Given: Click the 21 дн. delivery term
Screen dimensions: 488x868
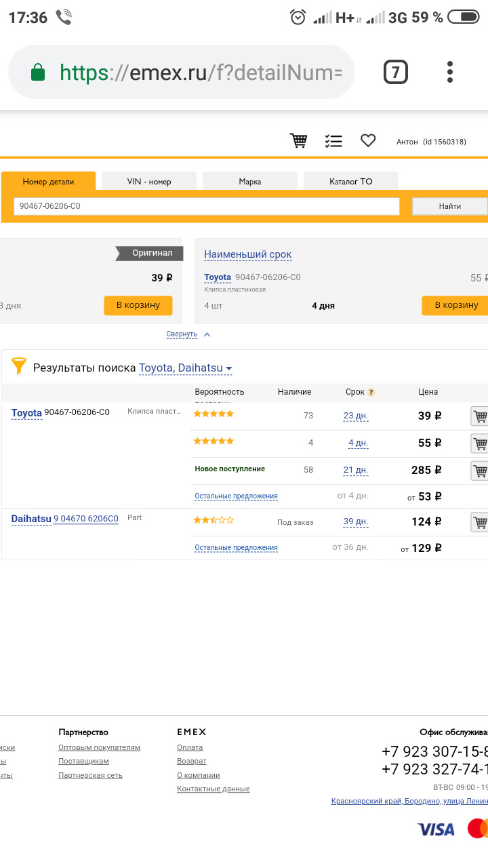Looking at the screenshot, I should pos(356,470).
